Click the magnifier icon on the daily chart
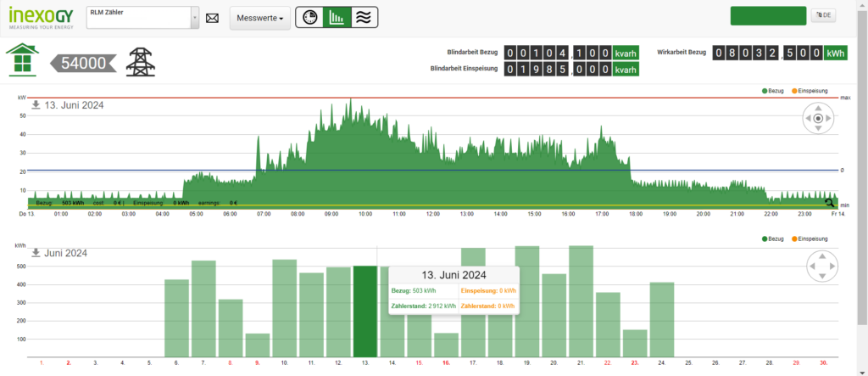The width and height of the screenshot is (868, 376). click(x=829, y=202)
